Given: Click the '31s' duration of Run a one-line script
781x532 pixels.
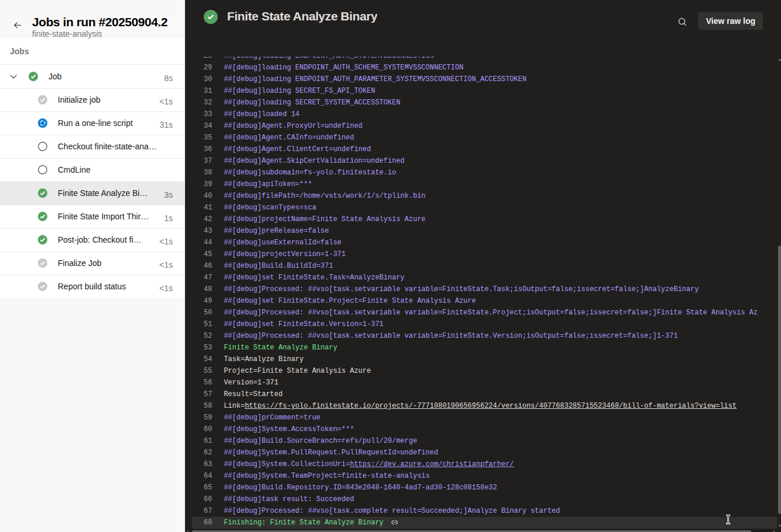Looking at the screenshot, I should [x=166, y=125].
